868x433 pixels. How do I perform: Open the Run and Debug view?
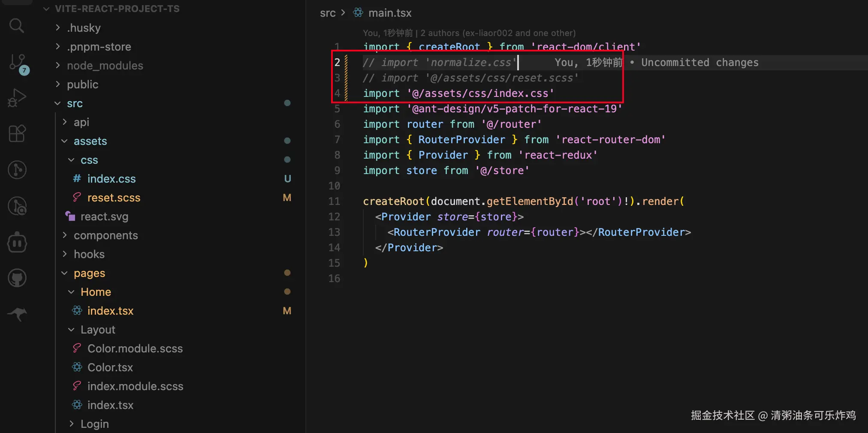[x=17, y=98]
